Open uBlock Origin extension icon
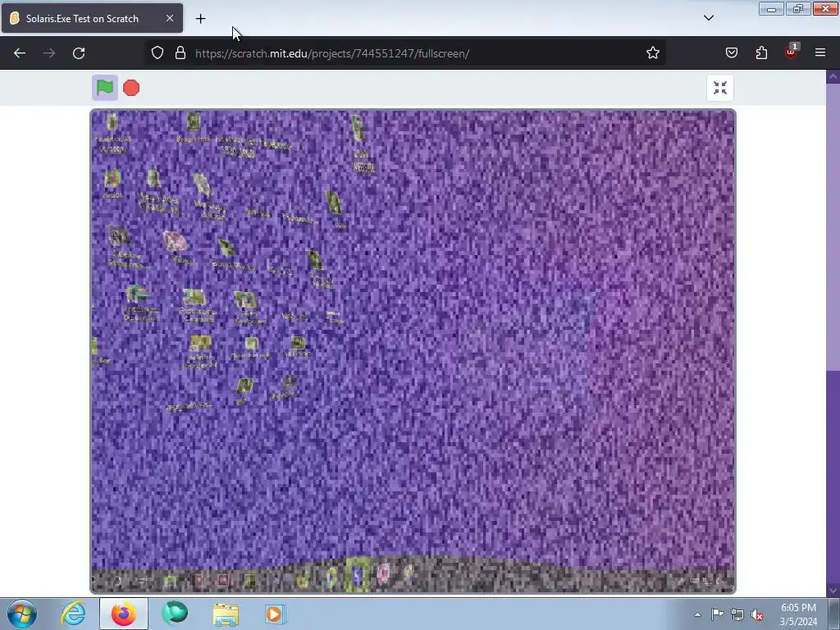 (791, 52)
